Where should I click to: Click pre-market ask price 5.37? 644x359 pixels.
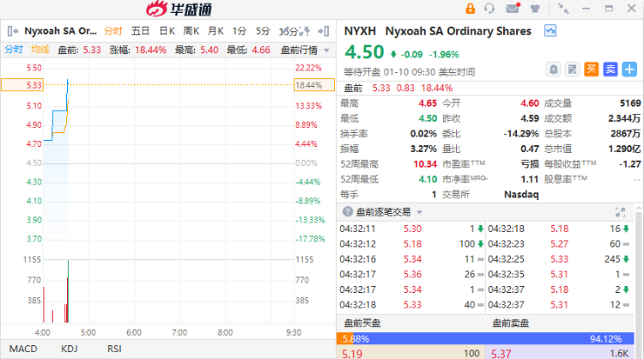click(x=501, y=353)
